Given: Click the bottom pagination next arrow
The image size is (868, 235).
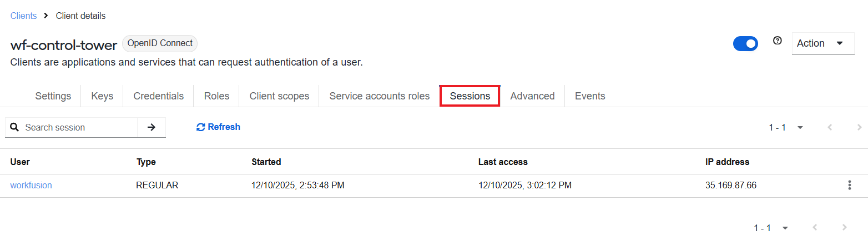Looking at the screenshot, I should click(845, 228).
